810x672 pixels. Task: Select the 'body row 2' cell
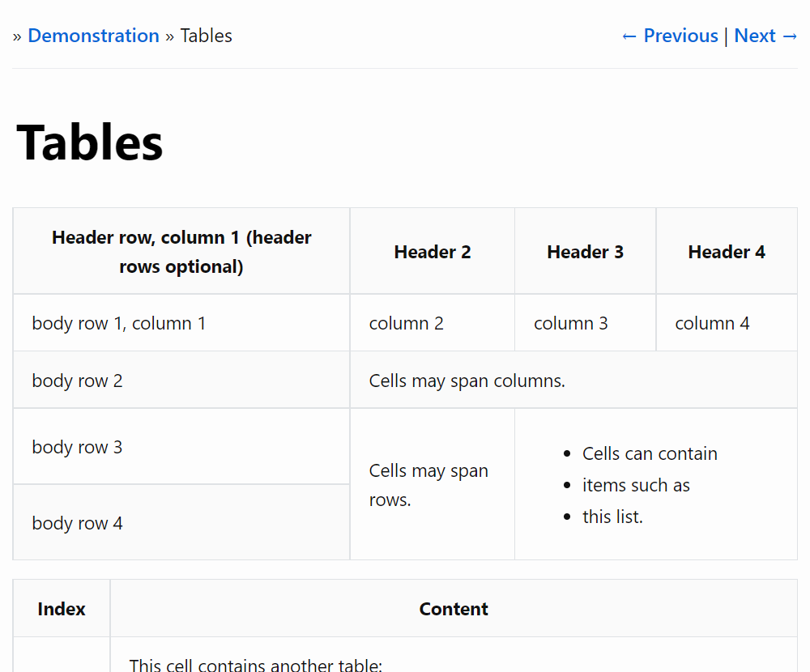(78, 381)
